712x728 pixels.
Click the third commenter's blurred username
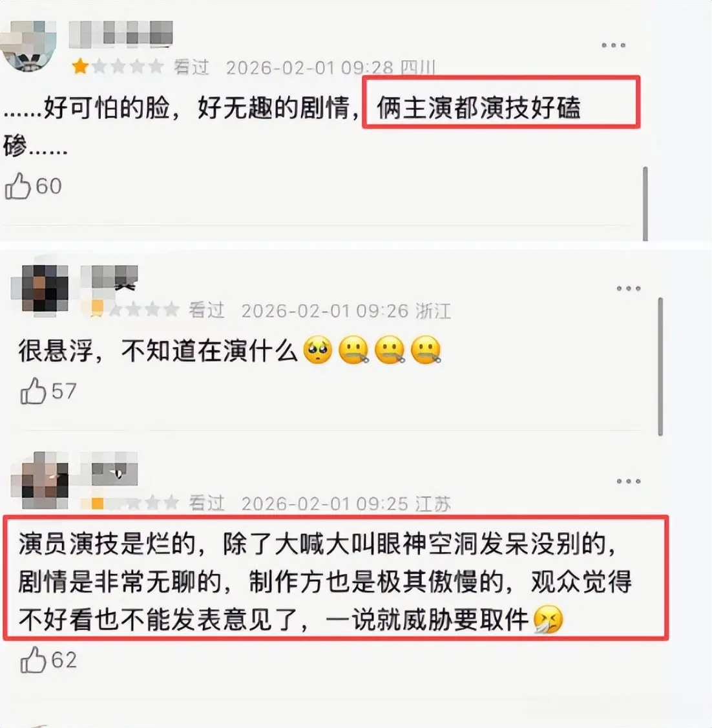[x=109, y=469]
